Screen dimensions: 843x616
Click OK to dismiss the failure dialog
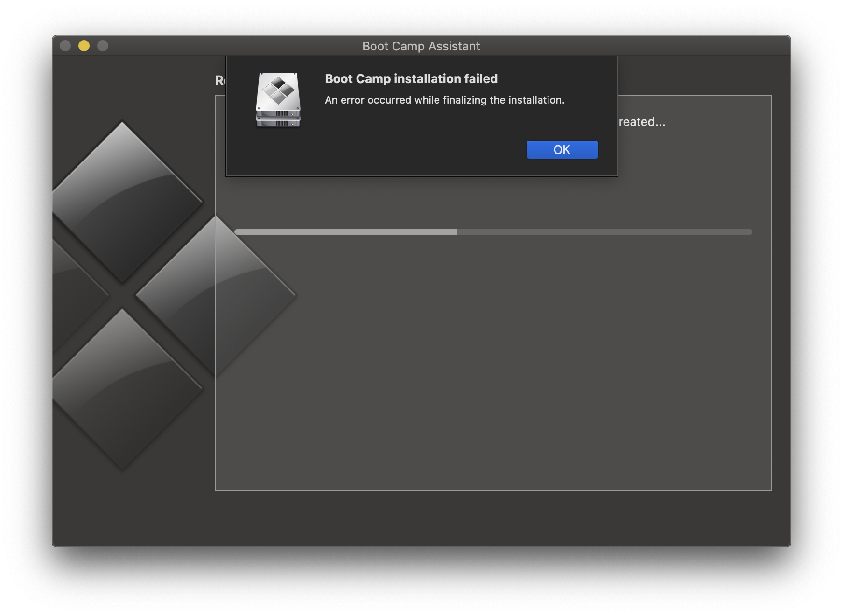562,150
